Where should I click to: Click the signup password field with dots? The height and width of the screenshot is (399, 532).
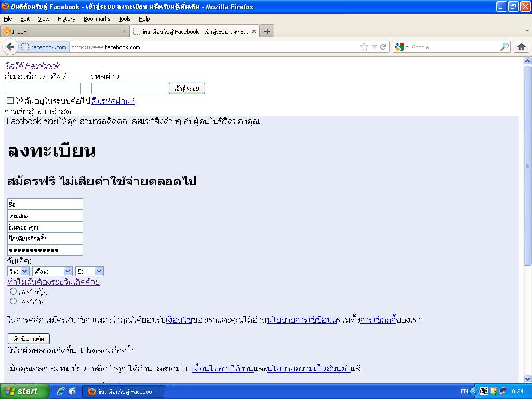[45, 250]
